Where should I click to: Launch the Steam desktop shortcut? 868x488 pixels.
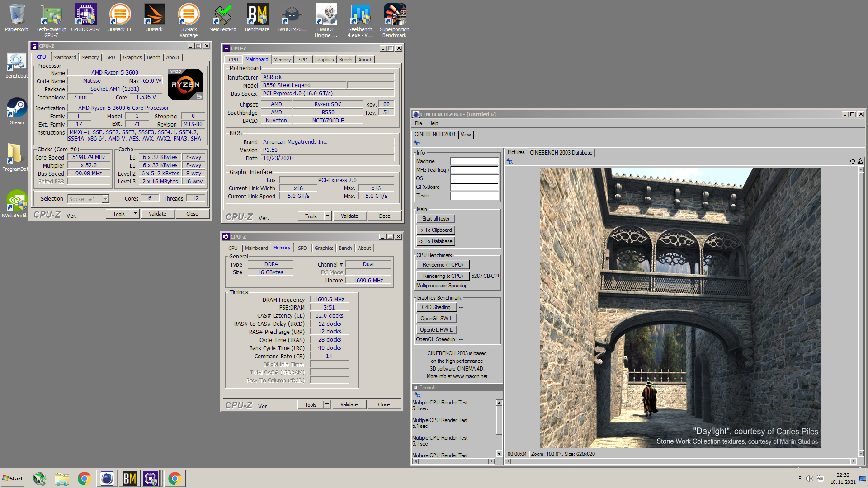click(x=17, y=111)
